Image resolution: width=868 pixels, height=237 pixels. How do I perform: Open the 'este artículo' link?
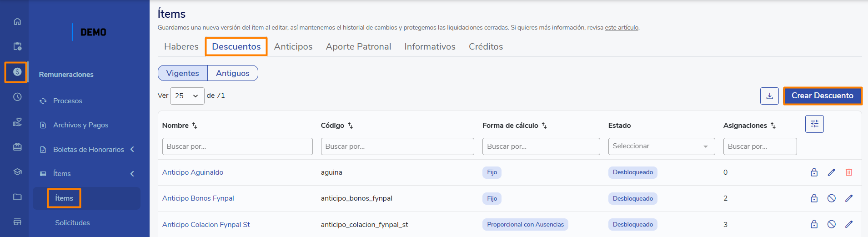pyautogui.click(x=621, y=28)
